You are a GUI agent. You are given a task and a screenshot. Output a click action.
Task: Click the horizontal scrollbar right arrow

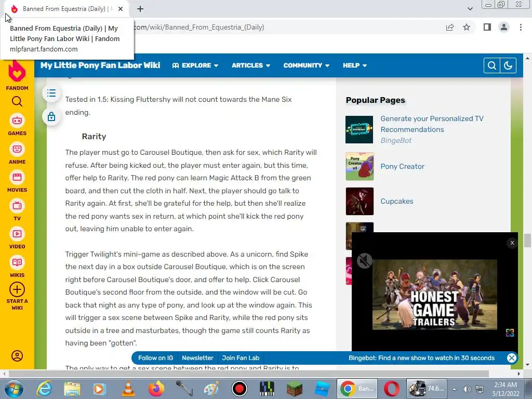pyautogui.click(x=519, y=374)
